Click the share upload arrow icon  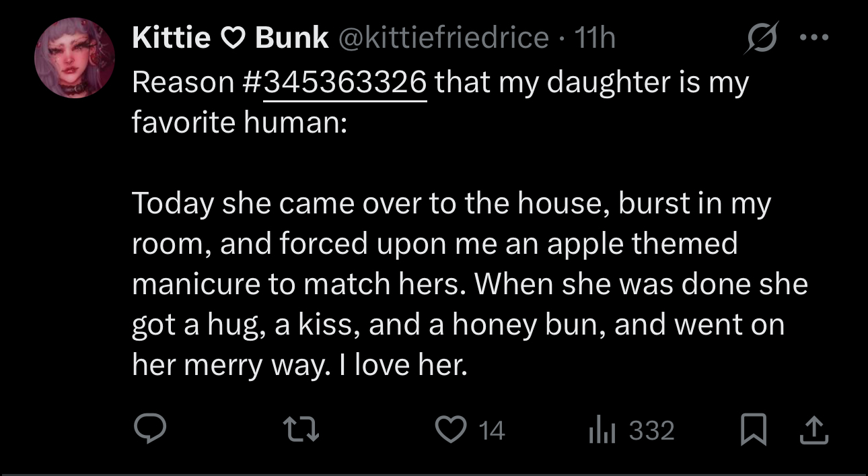813,430
